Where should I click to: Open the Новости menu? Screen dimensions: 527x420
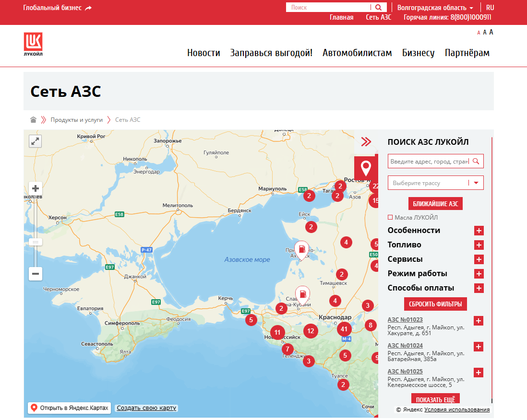point(204,53)
